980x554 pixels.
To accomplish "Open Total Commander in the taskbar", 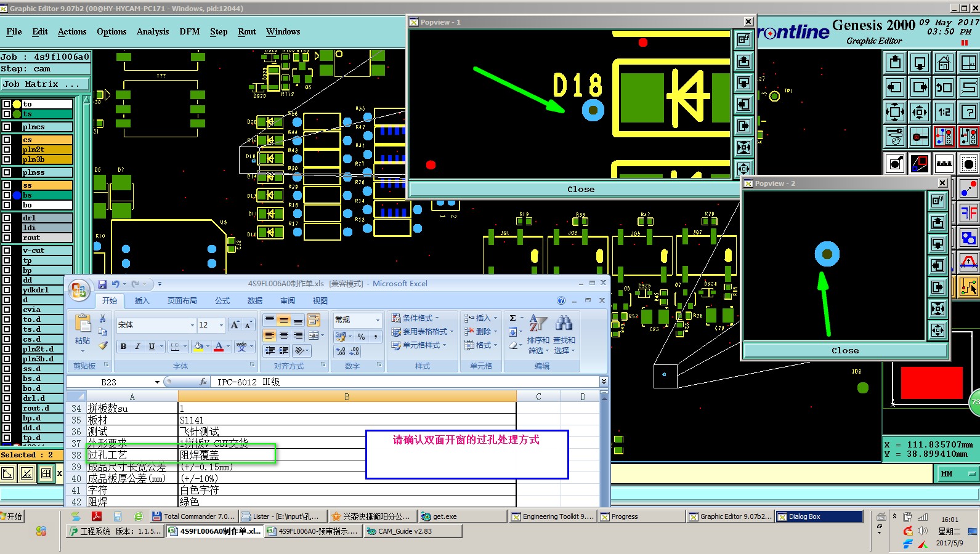I will pyautogui.click(x=193, y=516).
